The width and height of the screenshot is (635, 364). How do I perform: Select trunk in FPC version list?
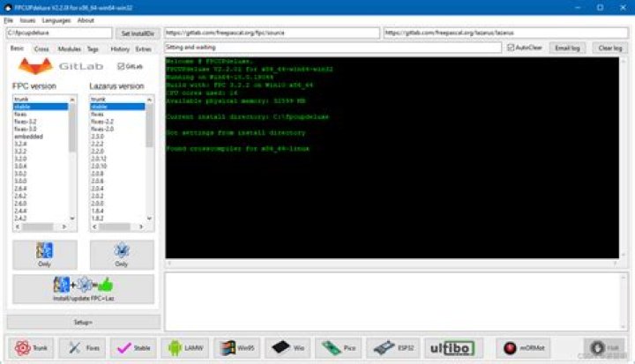[x=41, y=100]
